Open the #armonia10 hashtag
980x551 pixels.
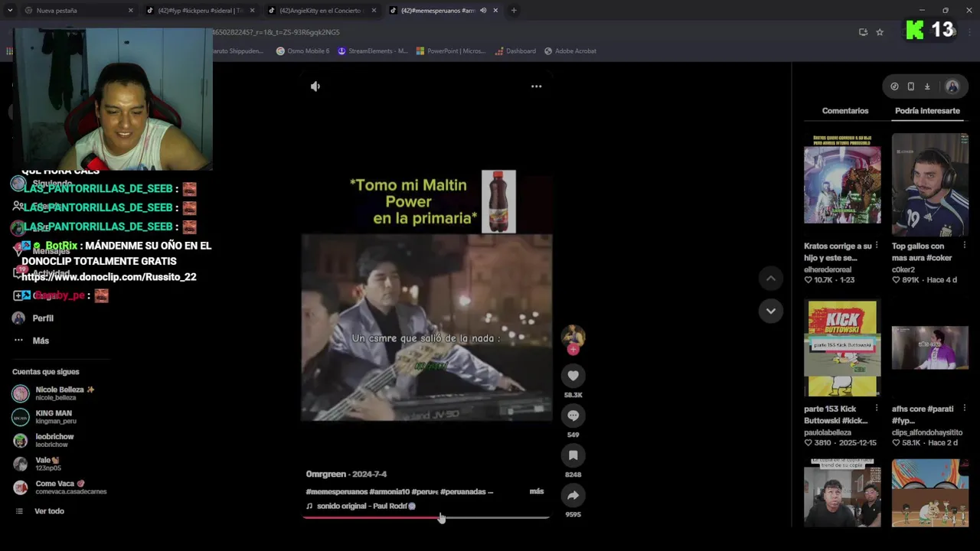(389, 492)
